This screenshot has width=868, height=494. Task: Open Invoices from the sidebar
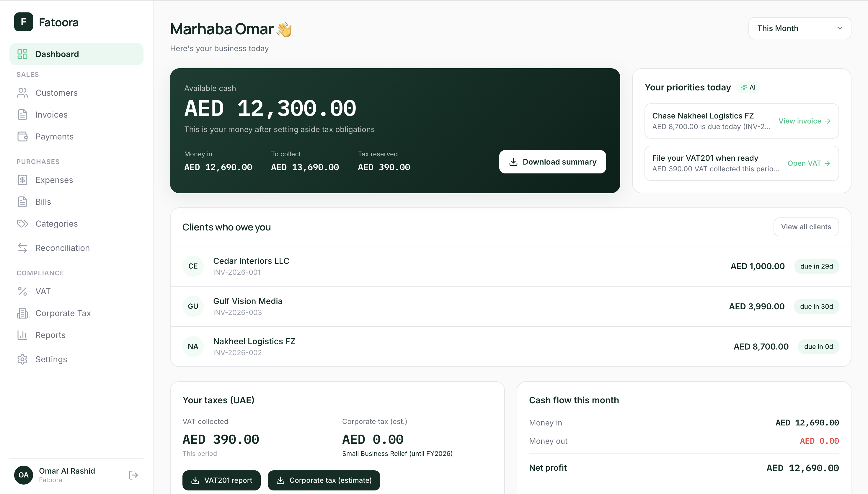76,115
